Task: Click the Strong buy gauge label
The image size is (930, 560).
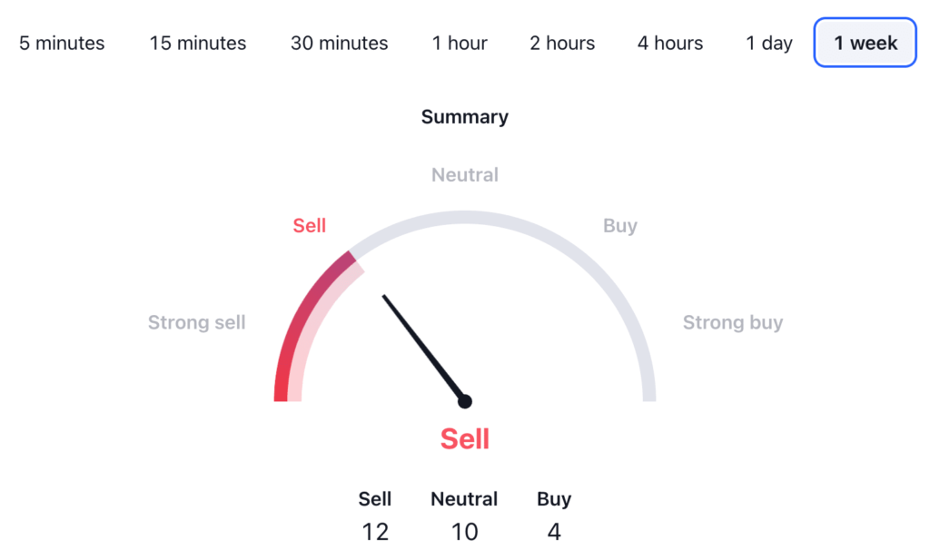Action: coord(732,322)
